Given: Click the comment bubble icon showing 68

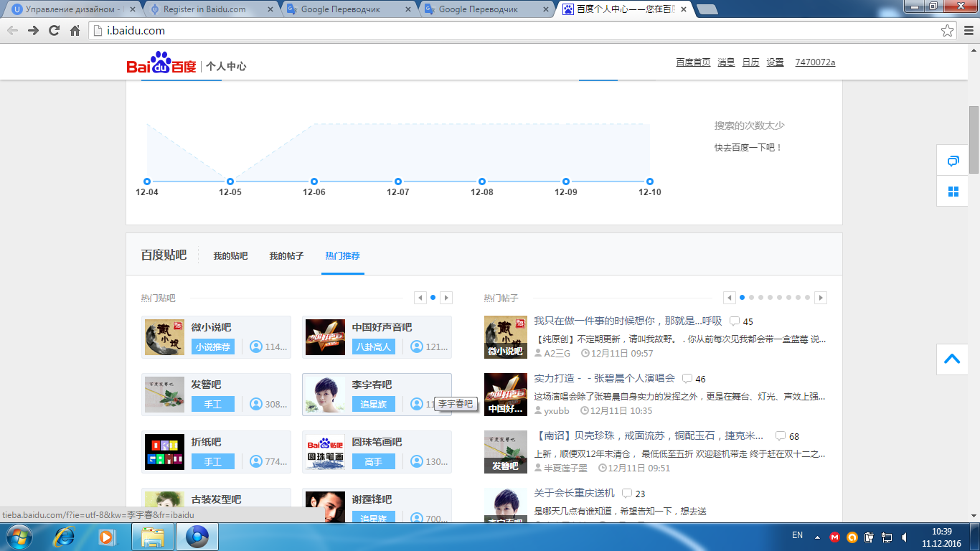Looking at the screenshot, I should (x=781, y=435).
